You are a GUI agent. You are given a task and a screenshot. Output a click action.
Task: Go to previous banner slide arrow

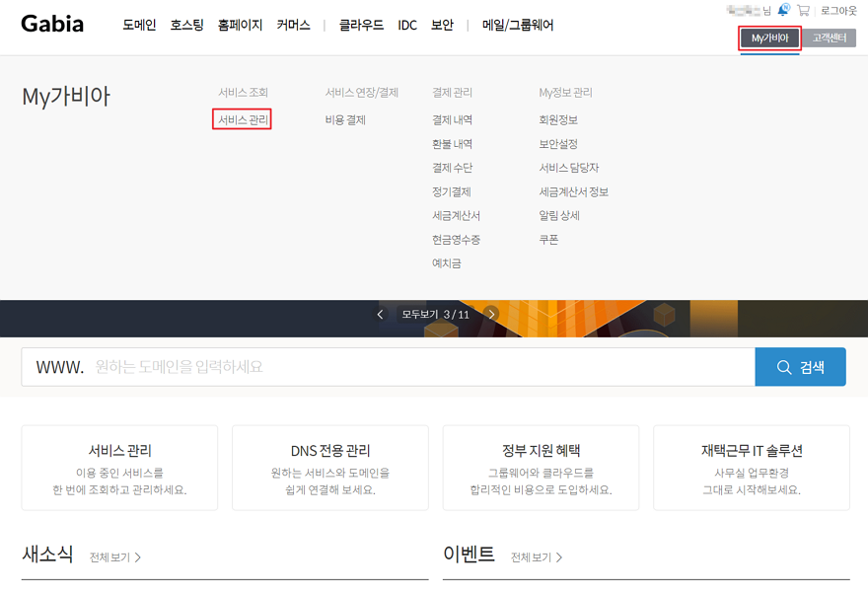(380, 315)
